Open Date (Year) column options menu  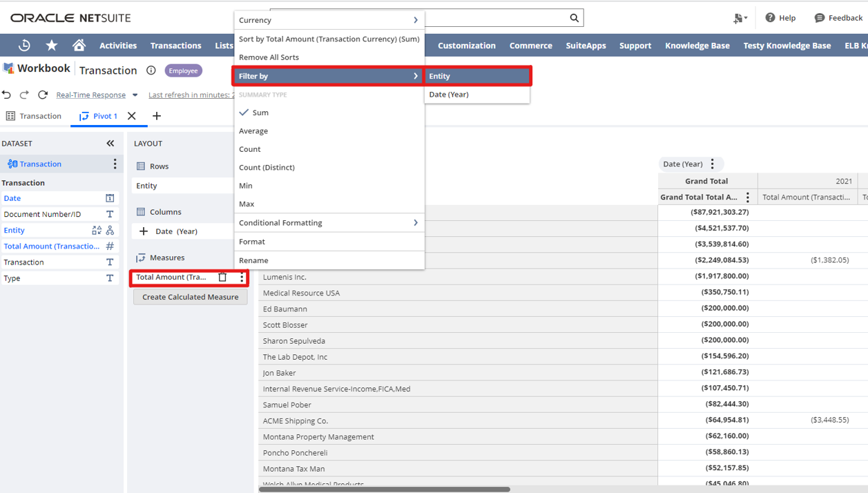pyautogui.click(x=713, y=164)
